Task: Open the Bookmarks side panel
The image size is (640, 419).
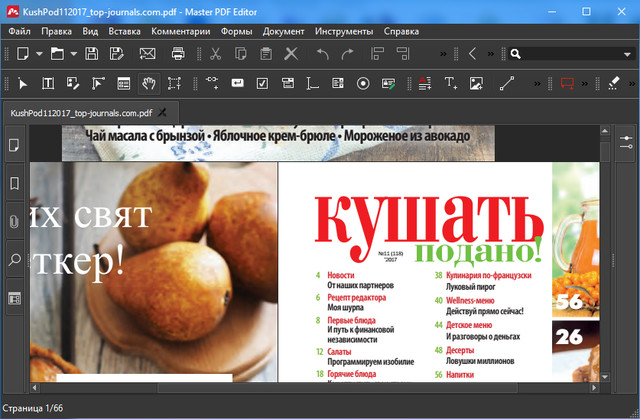Action: click(14, 184)
